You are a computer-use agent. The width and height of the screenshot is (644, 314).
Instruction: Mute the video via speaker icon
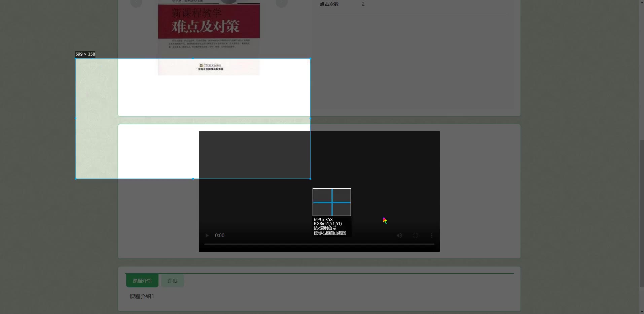pyautogui.click(x=399, y=235)
